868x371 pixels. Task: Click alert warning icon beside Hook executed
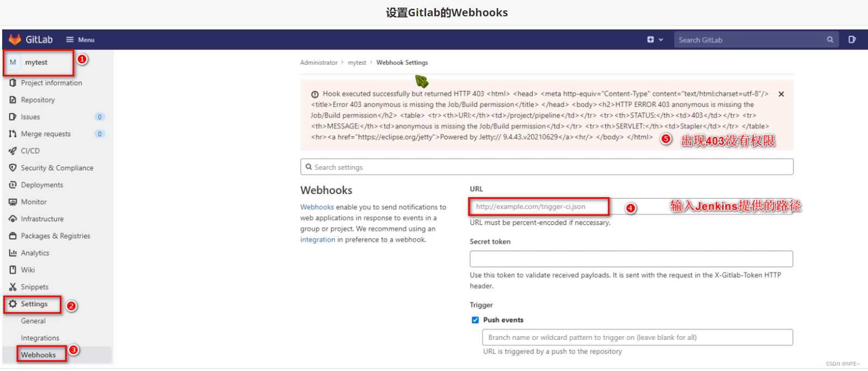coord(315,94)
